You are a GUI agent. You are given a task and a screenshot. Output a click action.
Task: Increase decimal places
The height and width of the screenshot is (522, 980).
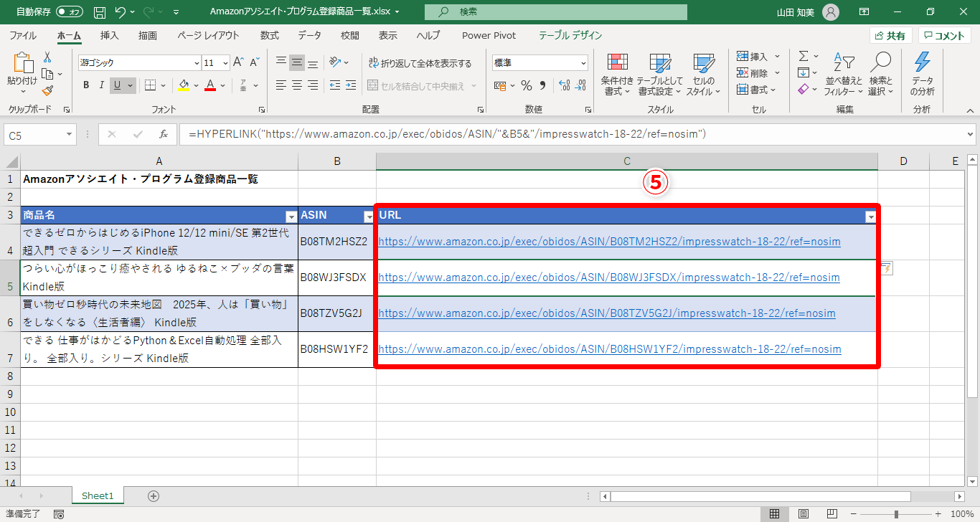(x=564, y=85)
